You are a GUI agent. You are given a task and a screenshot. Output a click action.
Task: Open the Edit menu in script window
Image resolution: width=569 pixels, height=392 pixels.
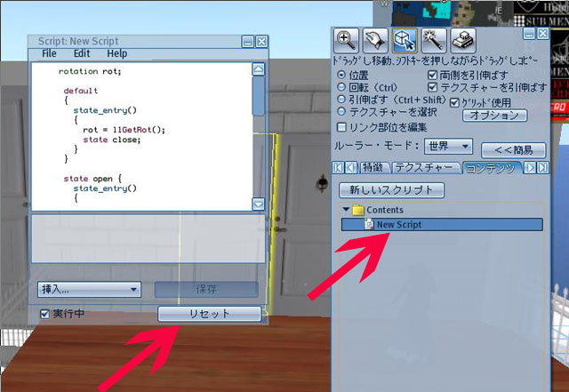(x=82, y=53)
